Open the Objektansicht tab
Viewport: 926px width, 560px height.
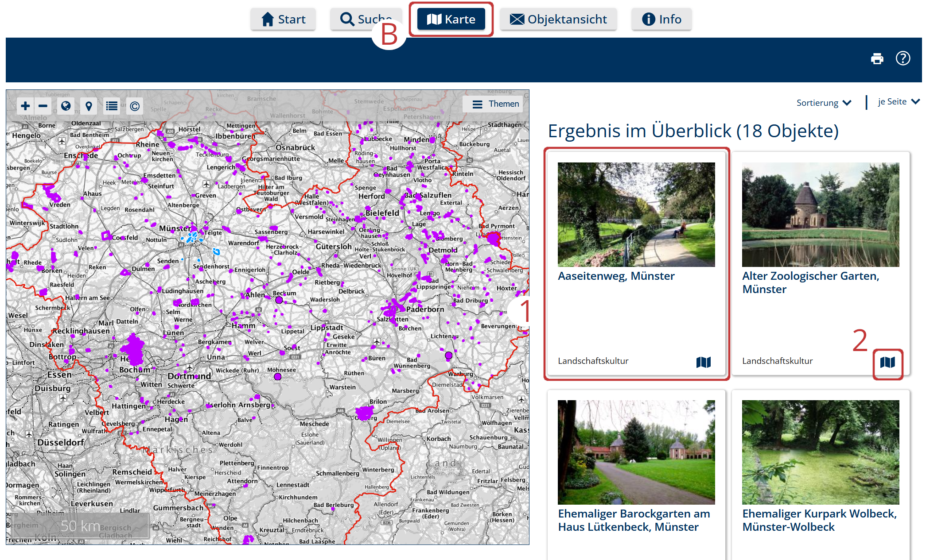coord(558,19)
